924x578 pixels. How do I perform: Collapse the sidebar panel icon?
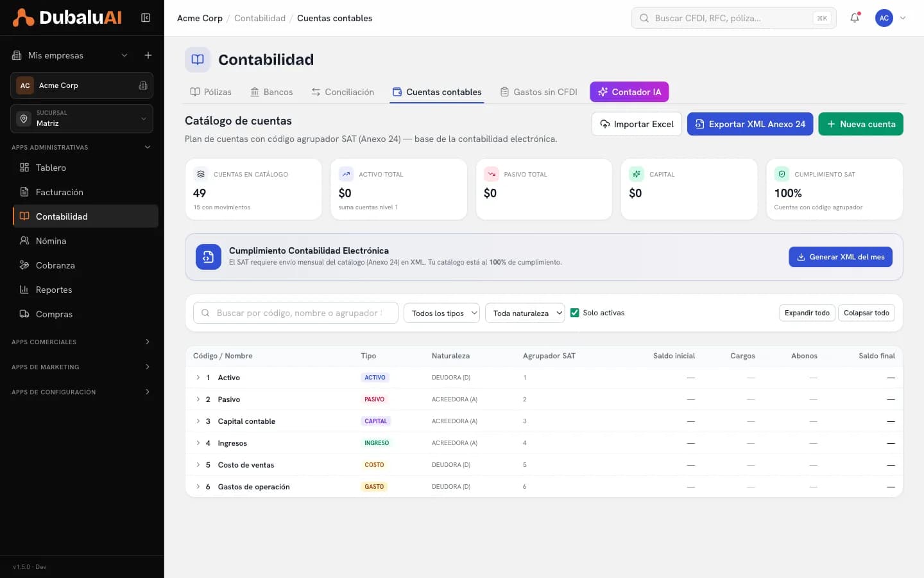pos(146,18)
